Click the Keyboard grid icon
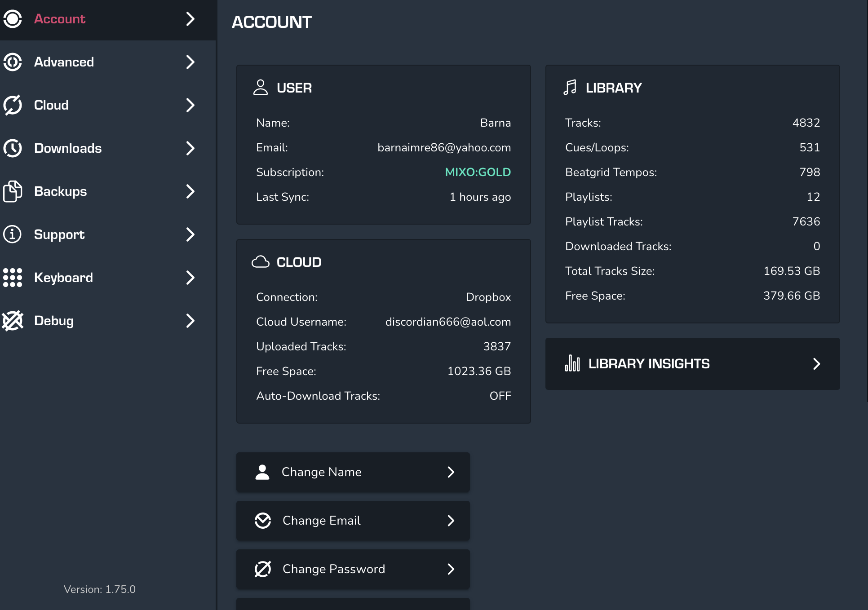868x610 pixels. click(13, 278)
